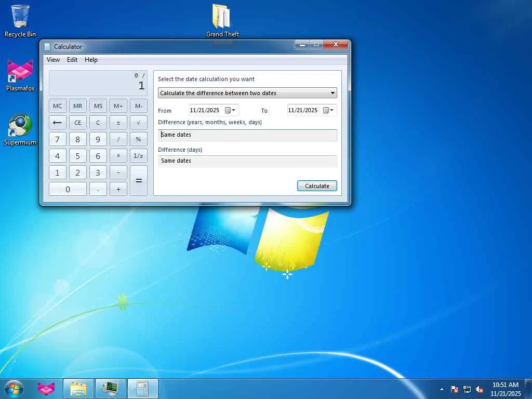Click the Calculate button
Viewport: 532px width, 399px height.
tap(317, 186)
